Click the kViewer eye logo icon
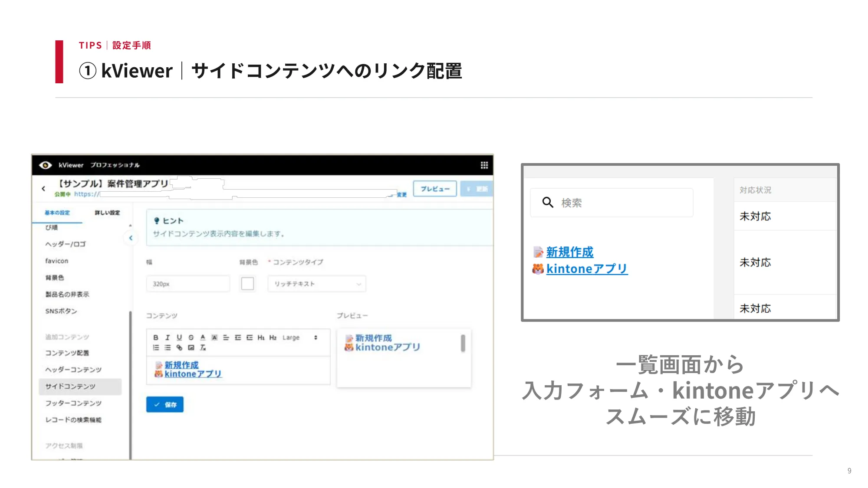Screen dimensions: 868x488 point(46,165)
